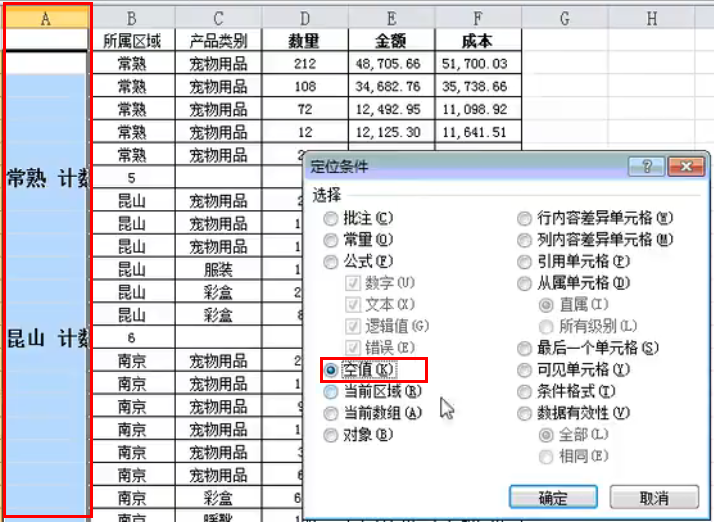The image size is (714, 522).
Task: Choose the 公式 radio option
Action: pyautogui.click(x=331, y=262)
